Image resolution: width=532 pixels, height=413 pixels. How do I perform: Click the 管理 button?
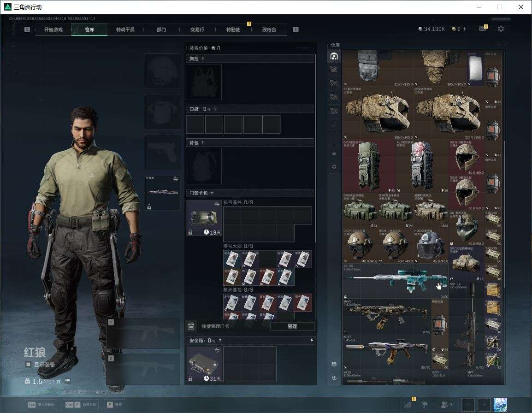click(x=292, y=326)
